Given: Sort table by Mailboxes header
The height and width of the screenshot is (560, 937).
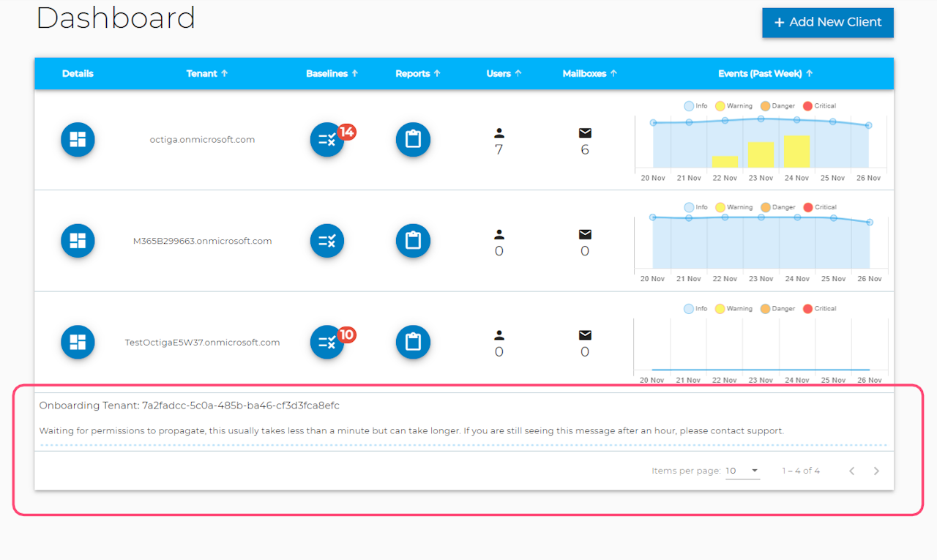Looking at the screenshot, I should tap(590, 73).
